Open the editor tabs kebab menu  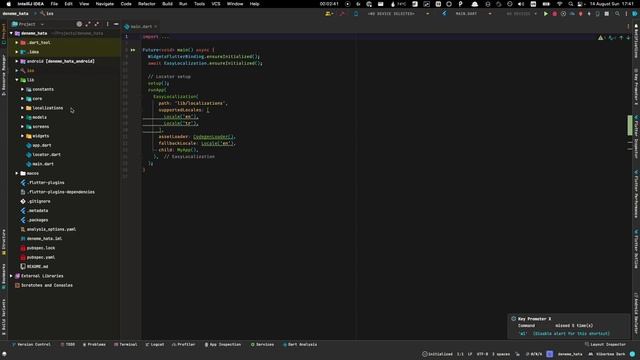628,27
